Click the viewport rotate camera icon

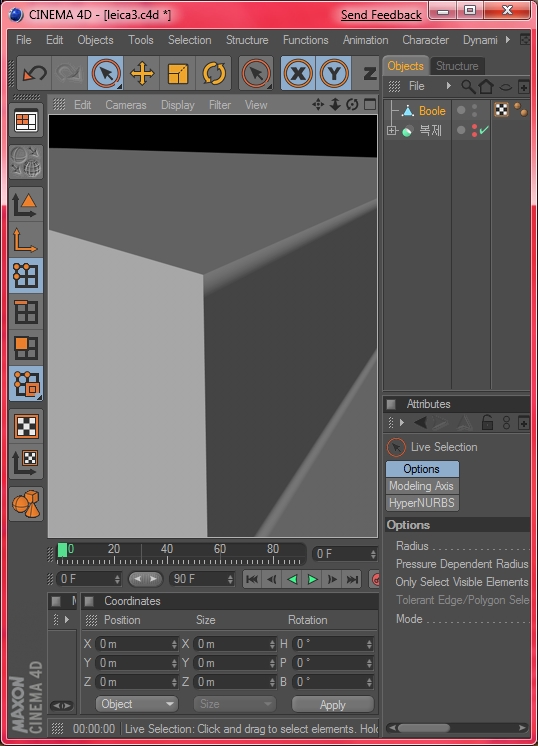pos(352,104)
